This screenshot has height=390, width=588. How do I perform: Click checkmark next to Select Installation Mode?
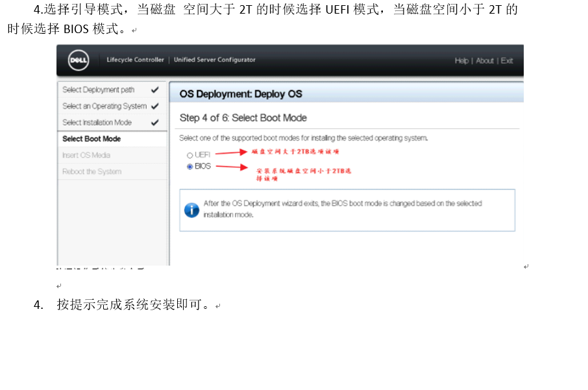click(x=154, y=123)
